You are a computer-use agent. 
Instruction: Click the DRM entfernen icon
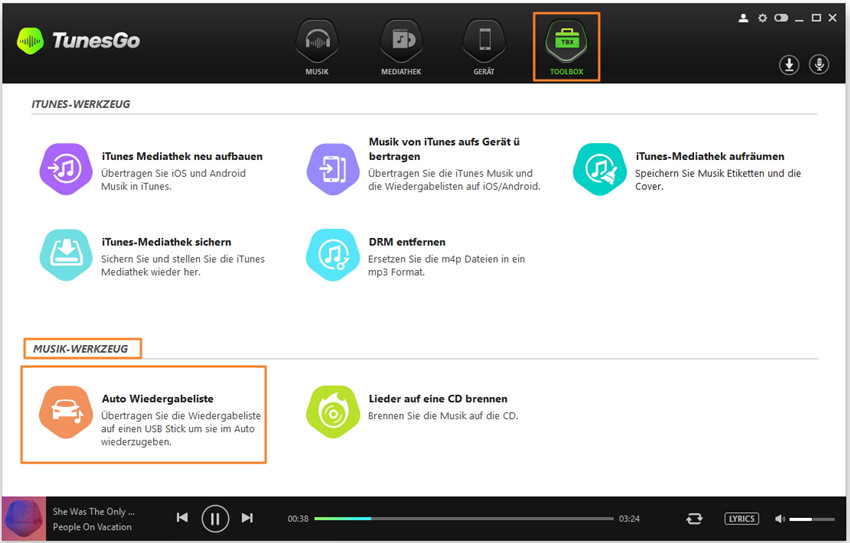tap(333, 255)
